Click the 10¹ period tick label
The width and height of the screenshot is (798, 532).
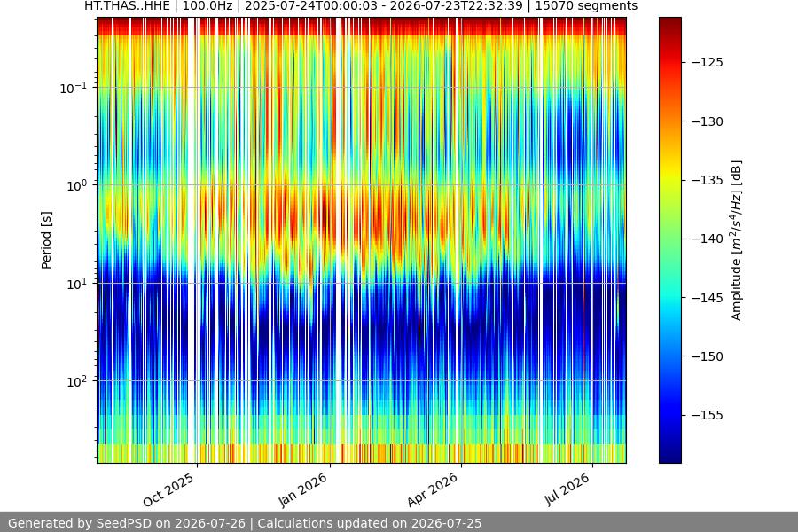(x=76, y=284)
